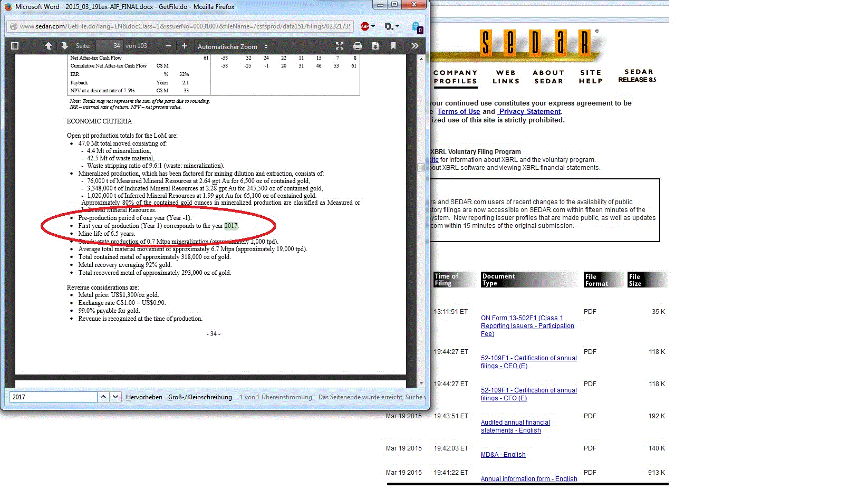868x489 pixels.
Task: Open the Privacy Statement link
Action: pyautogui.click(x=530, y=111)
